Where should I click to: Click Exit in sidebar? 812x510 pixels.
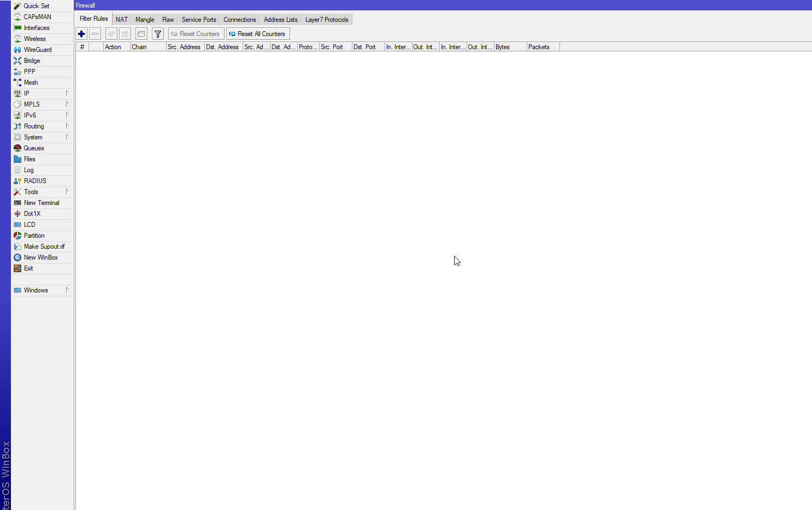[43, 268]
